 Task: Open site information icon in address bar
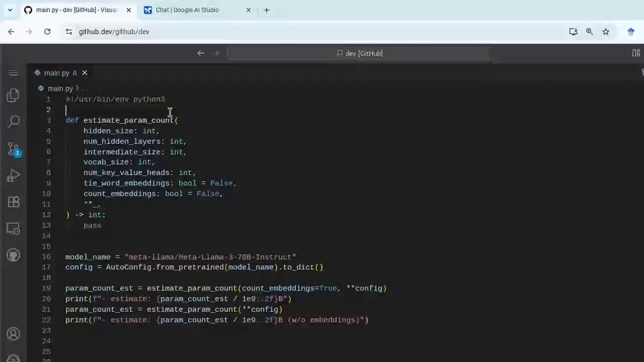(x=68, y=32)
